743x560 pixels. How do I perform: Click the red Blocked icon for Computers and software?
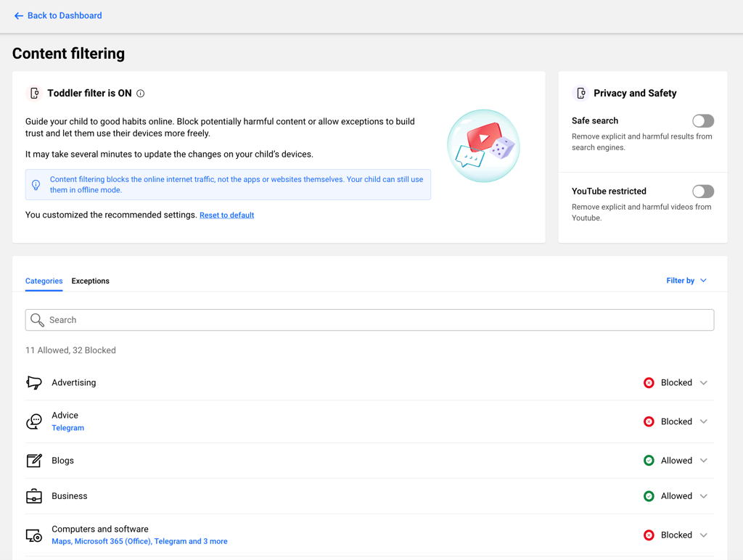[649, 535]
